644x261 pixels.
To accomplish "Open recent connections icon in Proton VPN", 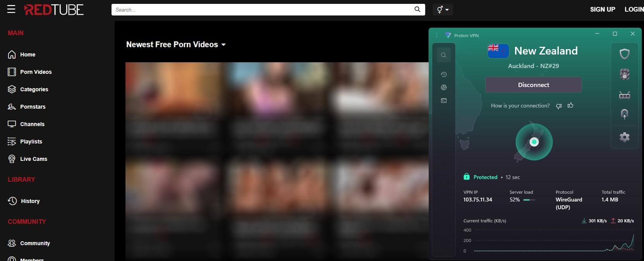I will point(444,74).
